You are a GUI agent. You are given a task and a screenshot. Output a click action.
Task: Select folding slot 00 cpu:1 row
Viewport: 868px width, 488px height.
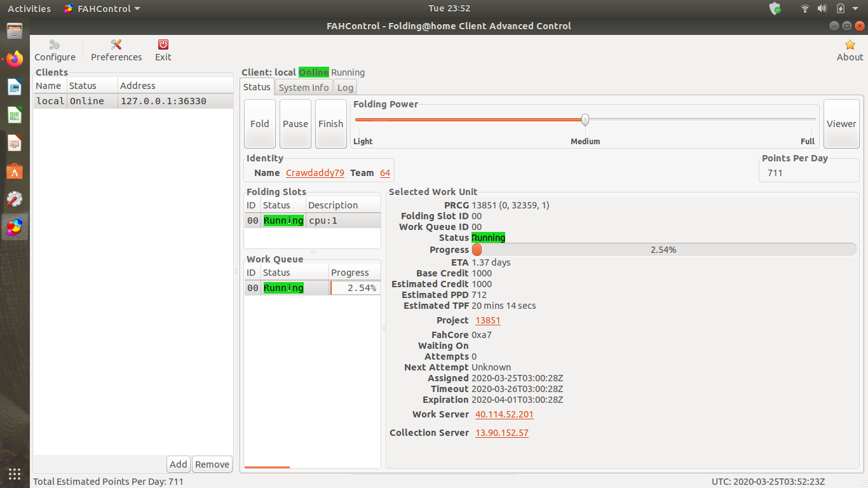[313, 220]
